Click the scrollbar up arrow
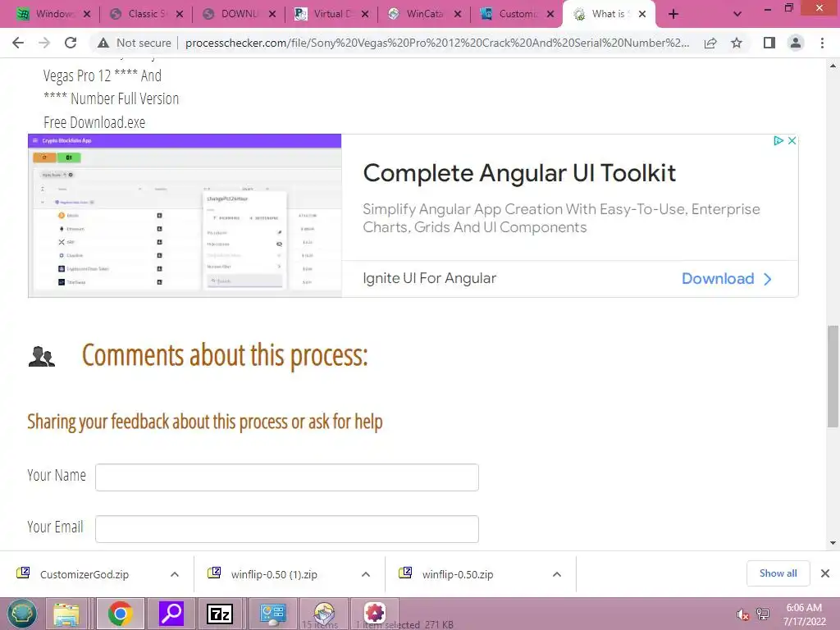Screen dimensions: 840x630 point(833,66)
